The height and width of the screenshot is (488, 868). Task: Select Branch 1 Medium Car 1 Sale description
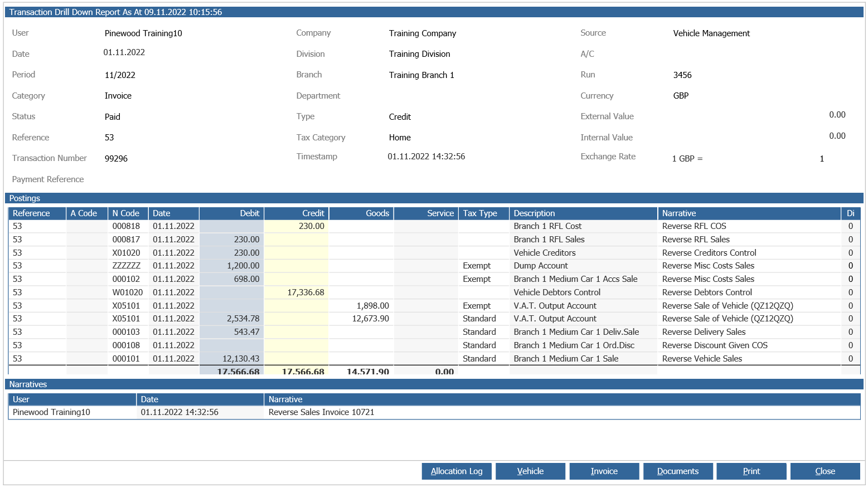pyautogui.click(x=566, y=359)
